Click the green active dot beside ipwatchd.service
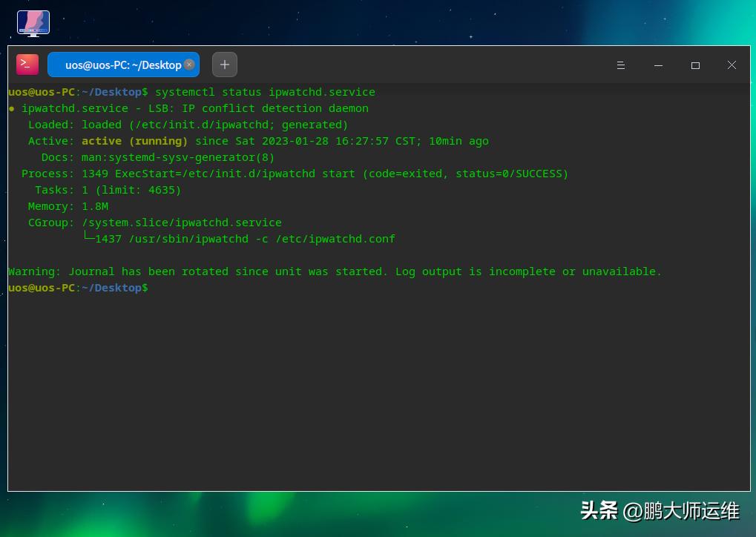Image resolution: width=756 pixels, height=537 pixels. (x=10, y=108)
